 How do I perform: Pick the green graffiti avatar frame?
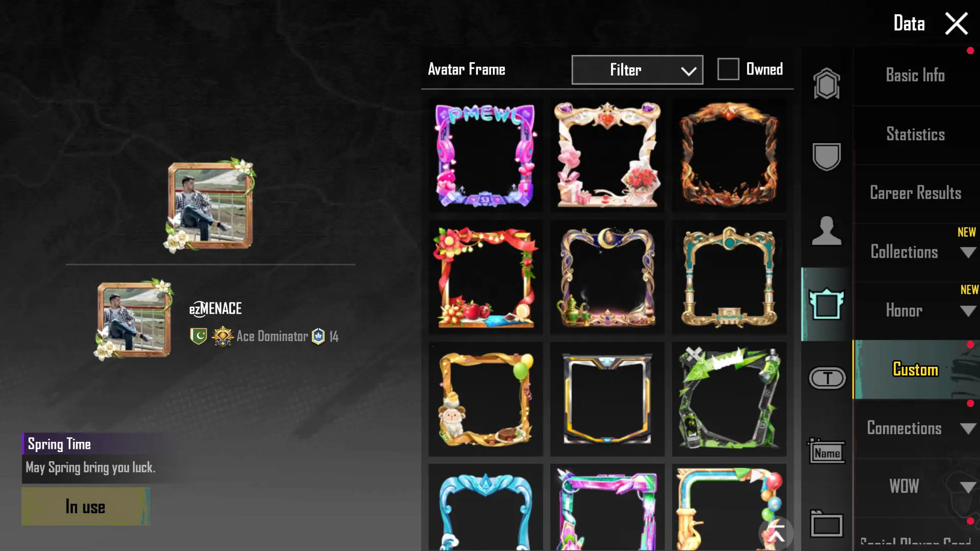pos(729,399)
